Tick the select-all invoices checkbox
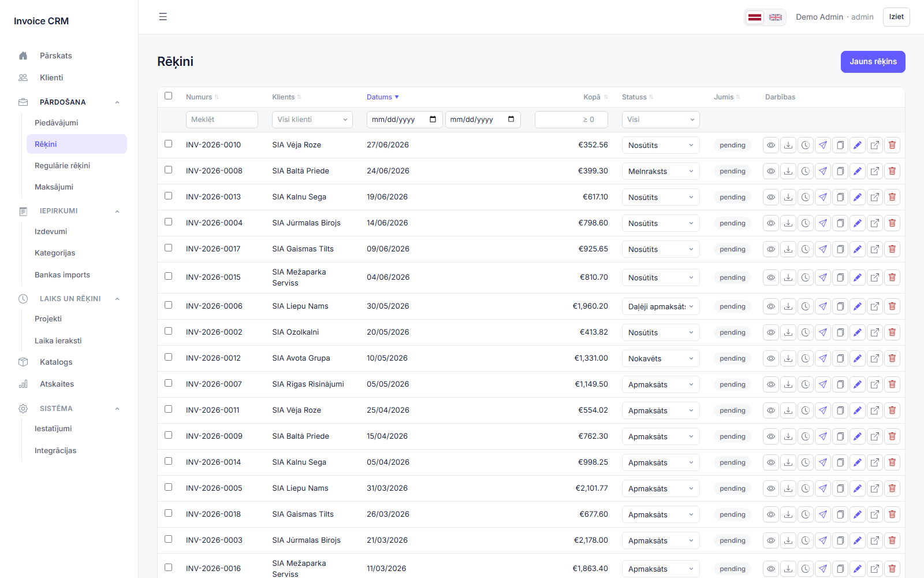 point(168,96)
